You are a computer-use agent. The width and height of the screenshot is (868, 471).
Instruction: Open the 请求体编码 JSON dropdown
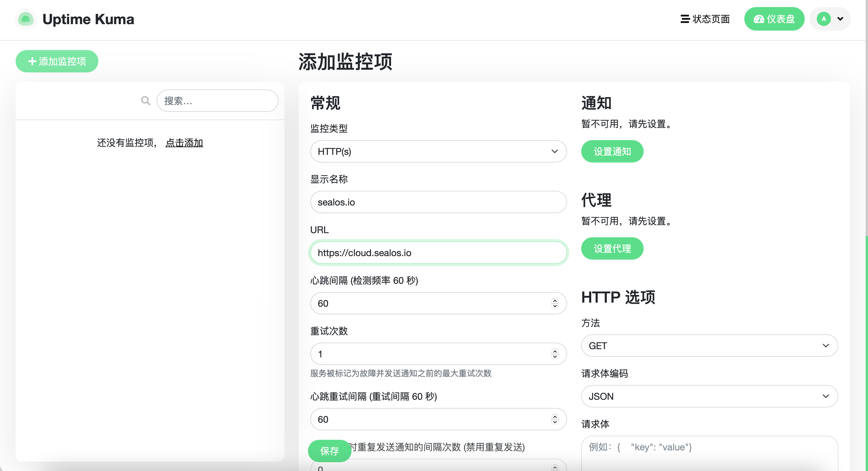click(709, 396)
